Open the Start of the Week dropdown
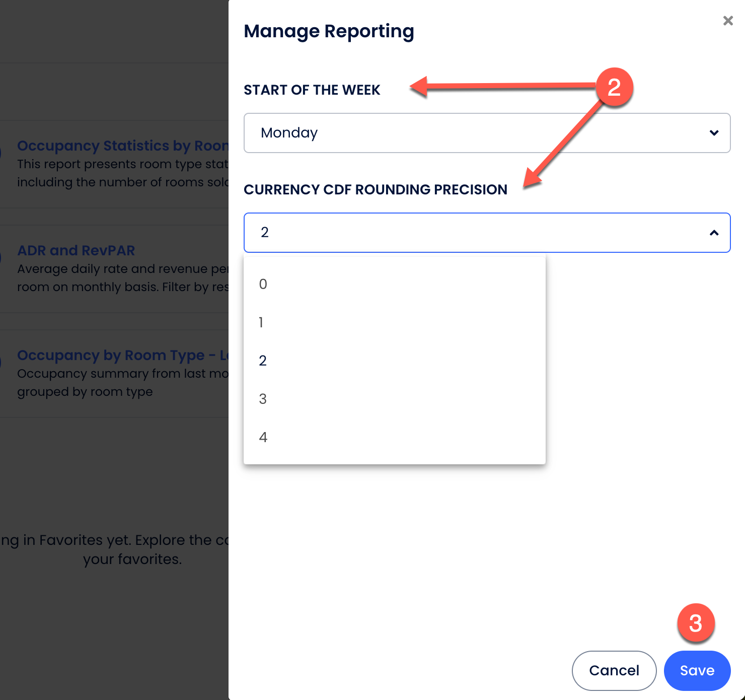 486,133
